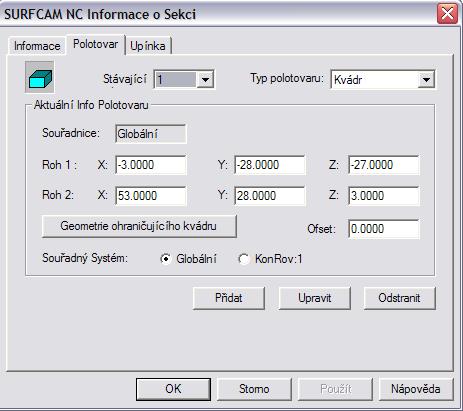Confirm the dialog with OK

(x=173, y=389)
